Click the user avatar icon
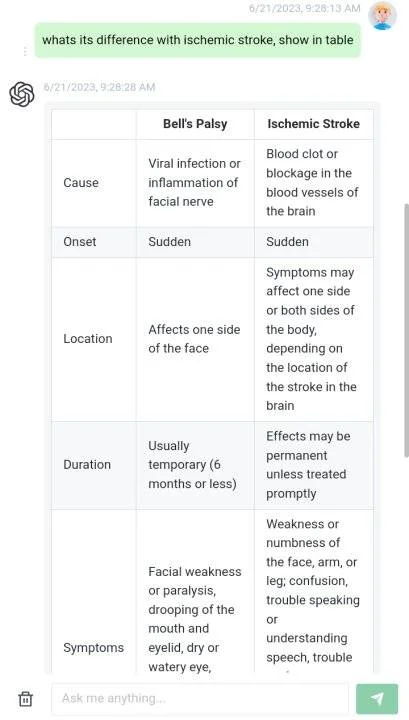Image resolution: width=409 pixels, height=720 pixels. pyautogui.click(x=382, y=16)
